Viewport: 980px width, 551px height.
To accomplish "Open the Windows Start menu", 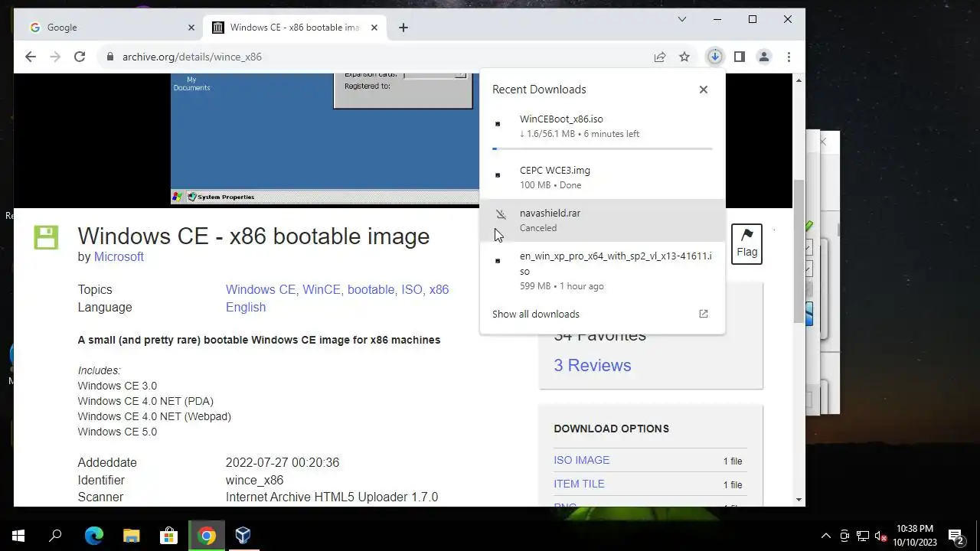I will [x=18, y=536].
